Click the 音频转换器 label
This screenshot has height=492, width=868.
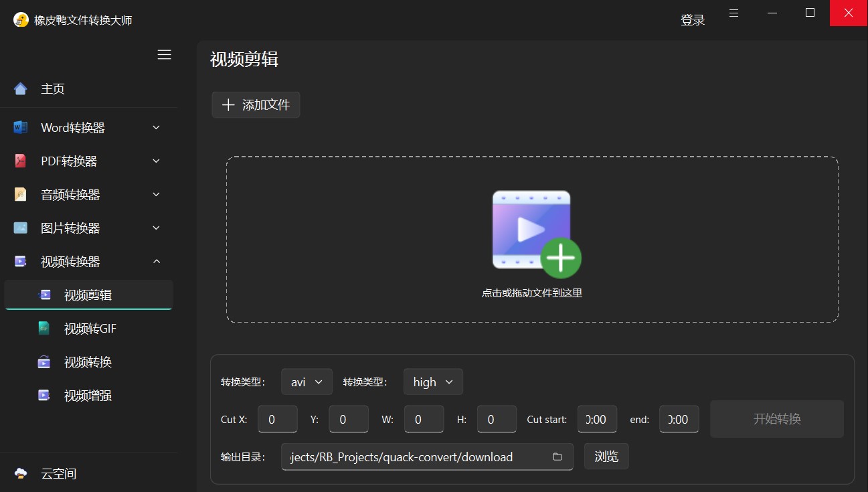70,194
